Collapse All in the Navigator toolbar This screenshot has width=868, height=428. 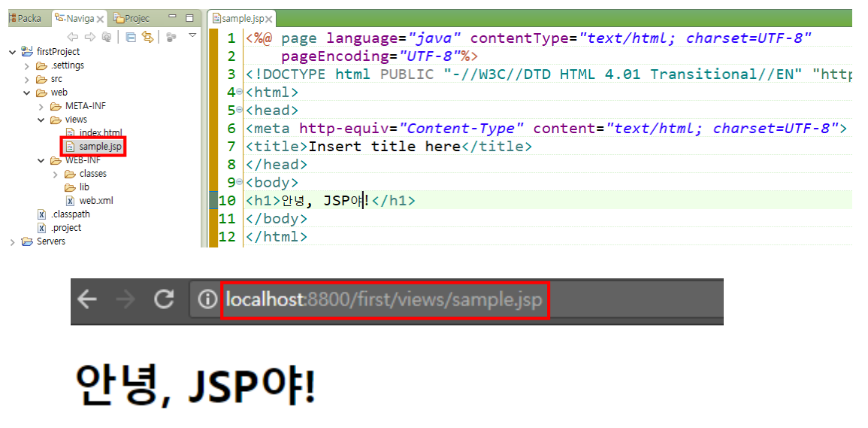(x=131, y=37)
